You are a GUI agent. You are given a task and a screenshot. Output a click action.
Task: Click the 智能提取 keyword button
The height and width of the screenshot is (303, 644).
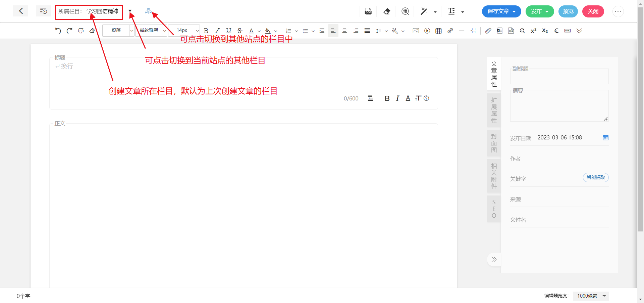tap(596, 178)
